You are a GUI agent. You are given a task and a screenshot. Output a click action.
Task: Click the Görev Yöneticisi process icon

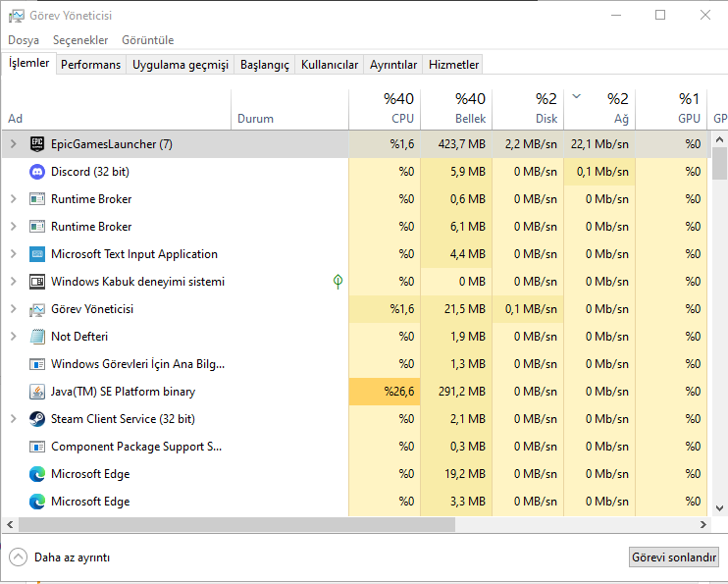point(37,309)
